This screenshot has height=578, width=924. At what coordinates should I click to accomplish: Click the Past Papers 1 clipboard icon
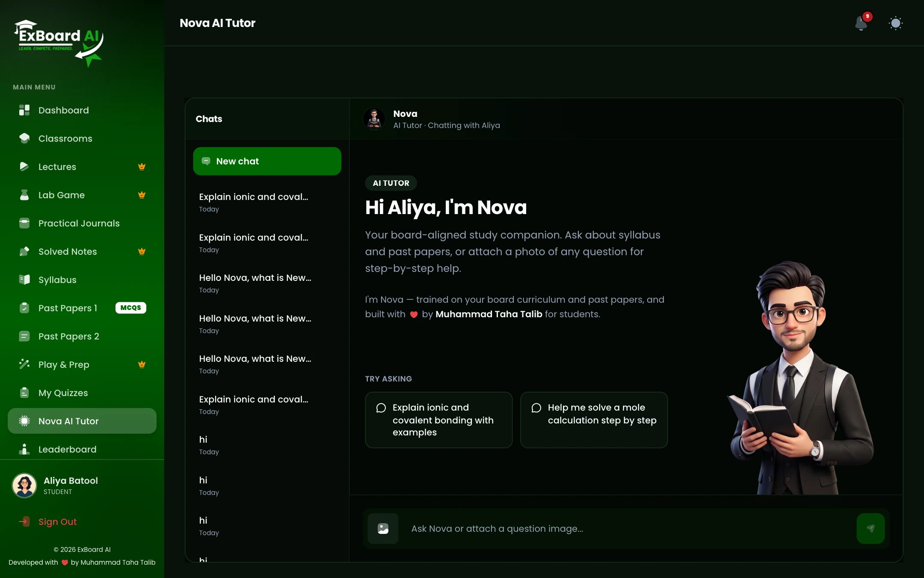coord(24,308)
